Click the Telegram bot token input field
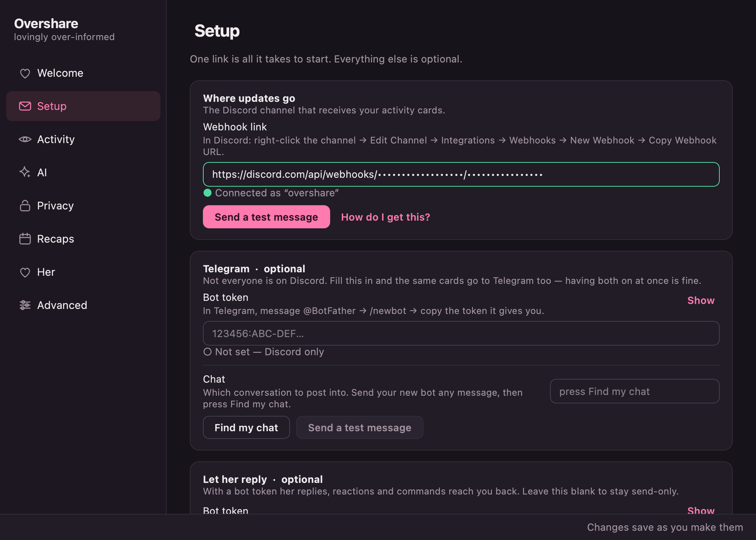This screenshot has width=756, height=540. [x=461, y=334]
